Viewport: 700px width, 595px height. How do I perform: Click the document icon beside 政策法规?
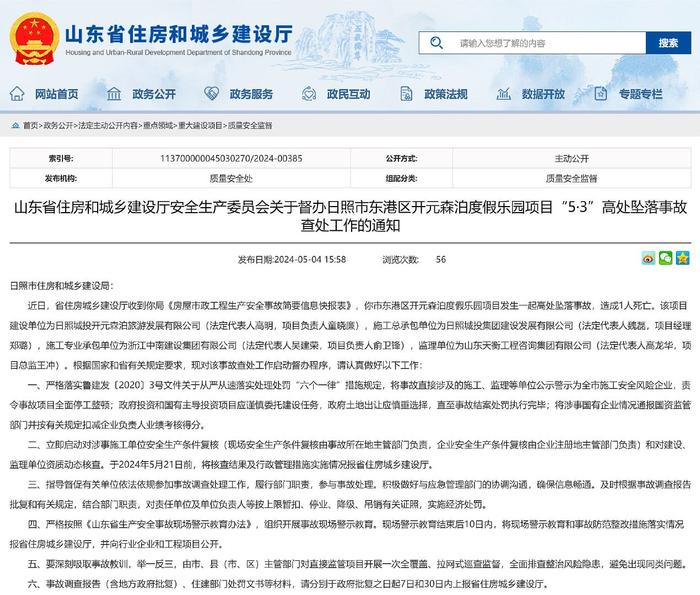tap(406, 94)
